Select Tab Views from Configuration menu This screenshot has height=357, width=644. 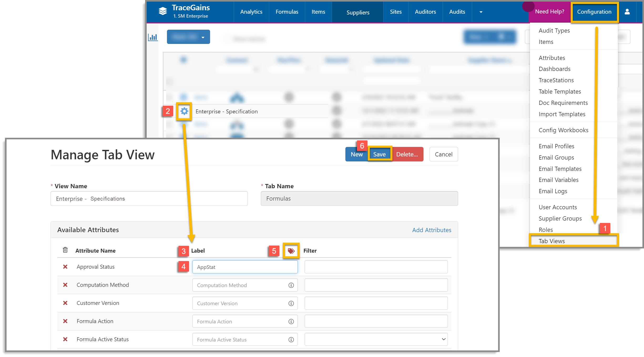[x=552, y=241]
